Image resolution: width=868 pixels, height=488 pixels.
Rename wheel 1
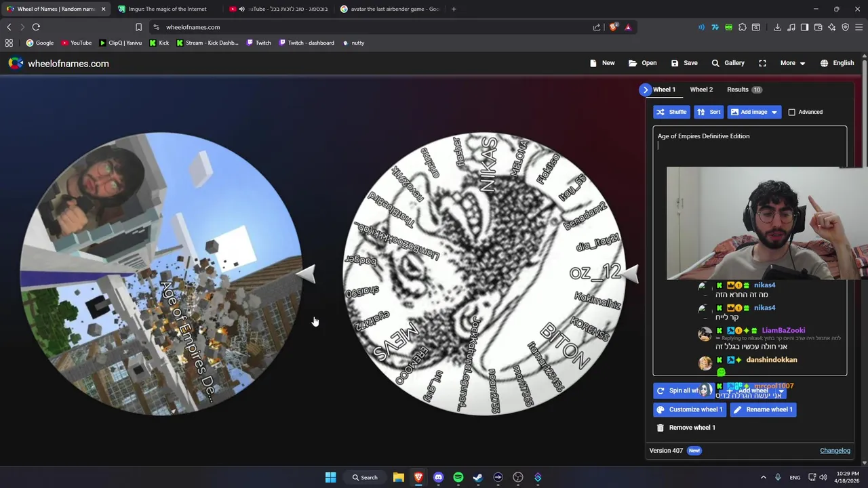(763, 409)
